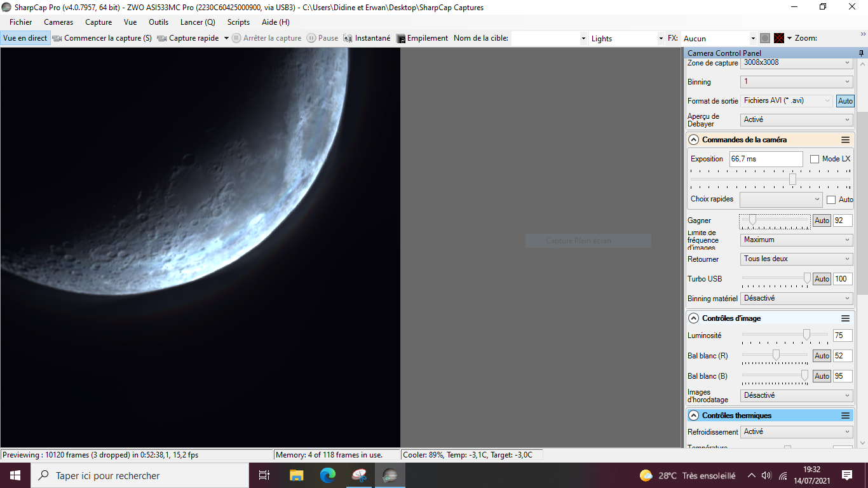The width and height of the screenshot is (868, 488).
Task: Click the Bal blanc (R) slider thumb
Action: [776, 355]
